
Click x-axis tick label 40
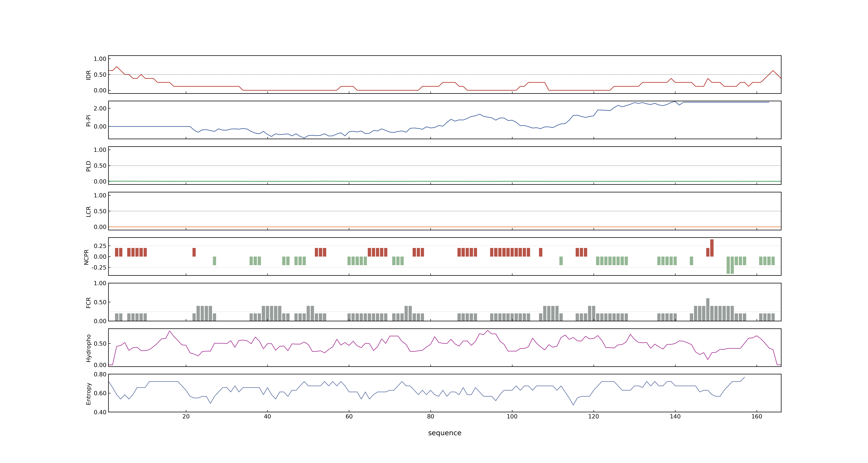point(267,416)
